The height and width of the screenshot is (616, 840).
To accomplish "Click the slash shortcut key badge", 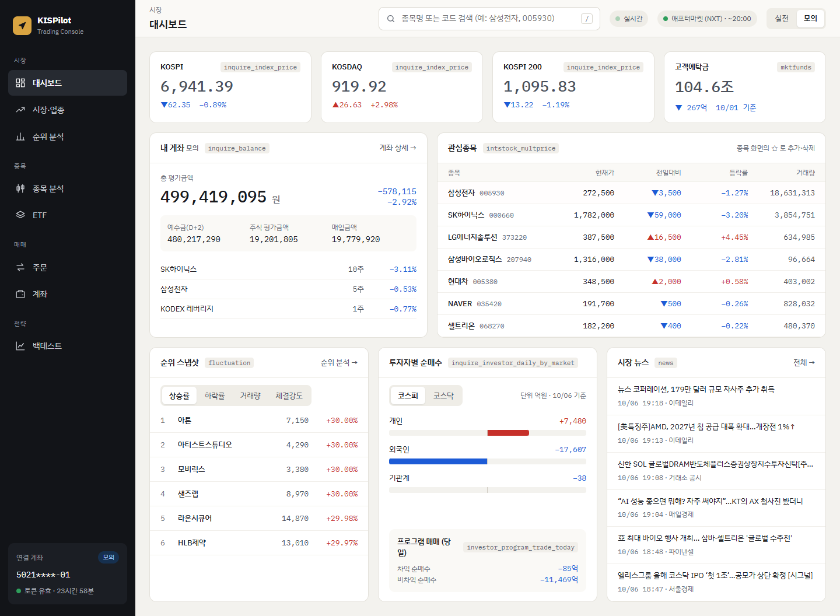I will pos(587,19).
